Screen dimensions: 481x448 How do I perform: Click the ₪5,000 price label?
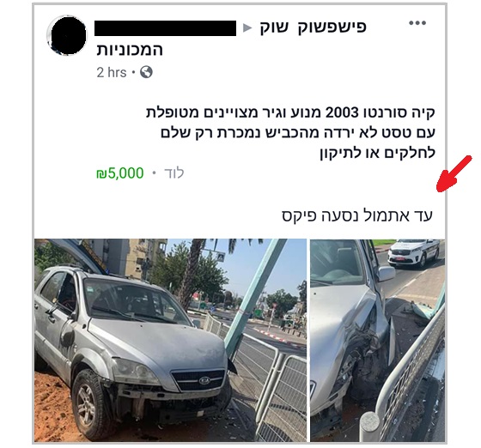(x=120, y=173)
